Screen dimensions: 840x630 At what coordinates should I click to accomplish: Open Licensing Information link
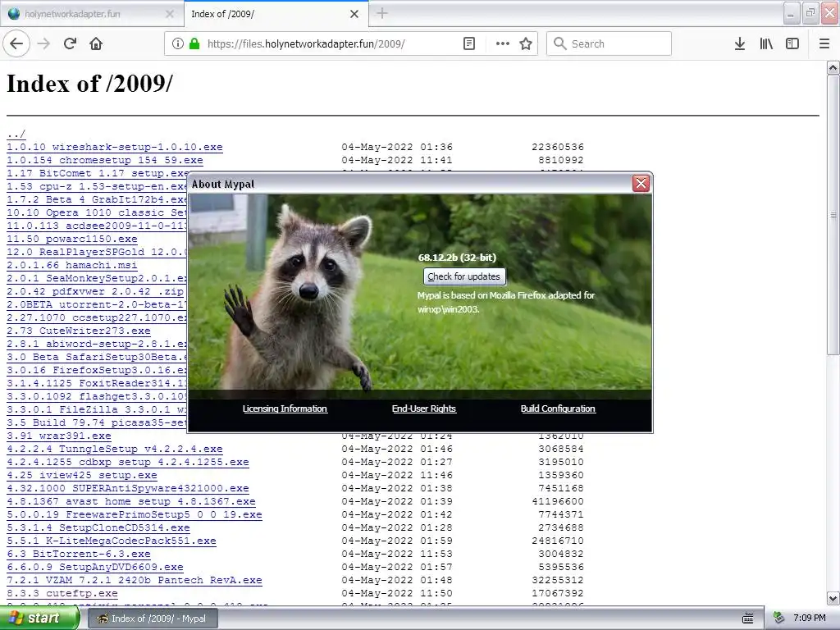285,409
